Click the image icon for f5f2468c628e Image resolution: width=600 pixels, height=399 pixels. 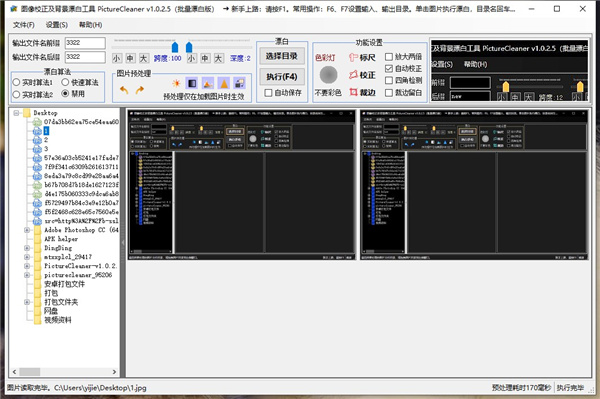37,212
